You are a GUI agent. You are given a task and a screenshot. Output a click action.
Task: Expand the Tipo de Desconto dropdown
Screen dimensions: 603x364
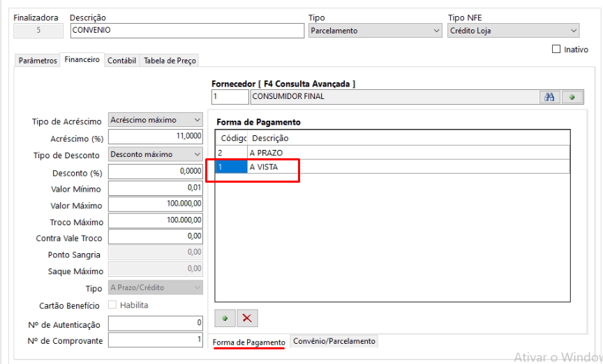point(156,154)
